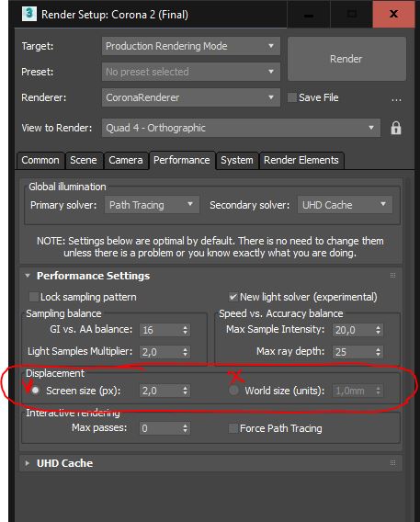420x522 pixels.
Task: Click the GI vs. AA balance spinner arrows
Action: coord(186,330)
